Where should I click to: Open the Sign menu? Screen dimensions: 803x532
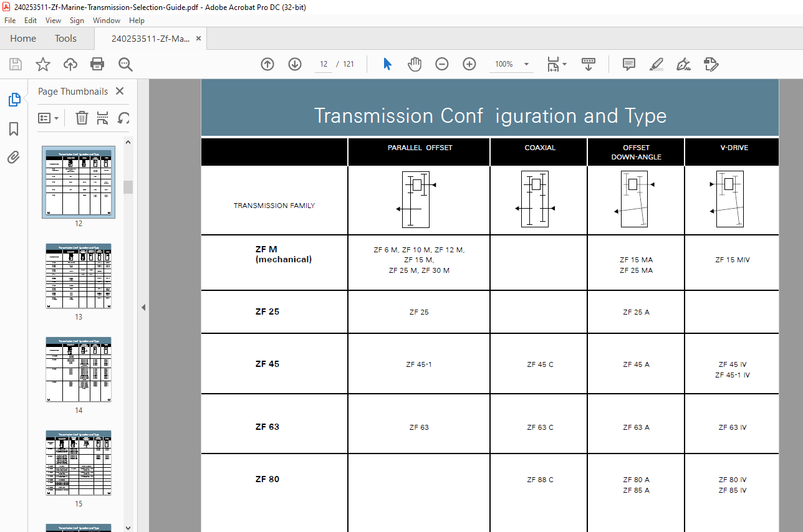pos(77,21)
